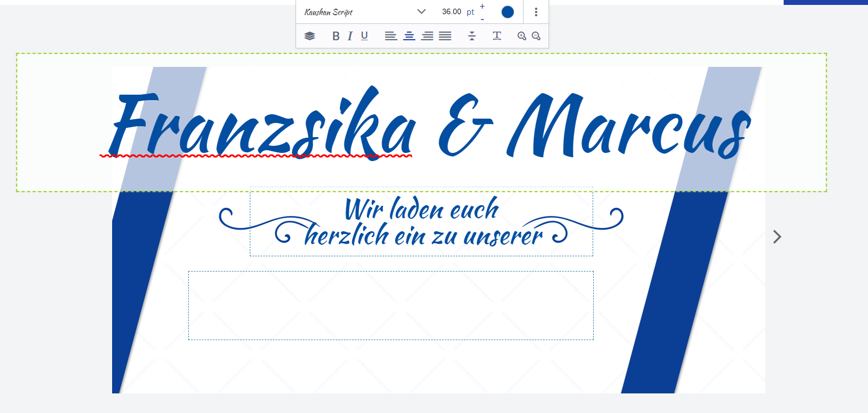Viewport: 868px width, 413px height.
Task: Zoom in with the magnifier plus
Action: coord(522,36)
